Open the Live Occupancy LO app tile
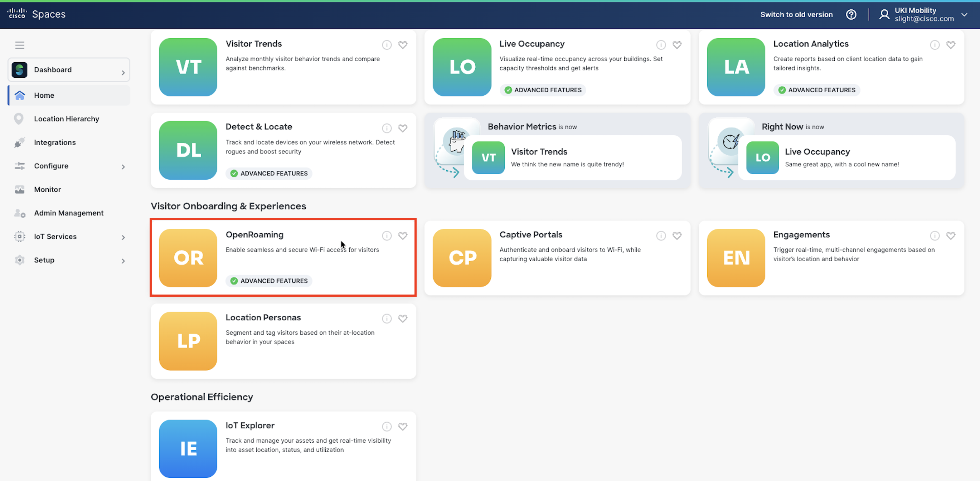The width and height of the screenshot is (980, 481). pyautogui.click(x=462, y=67)
